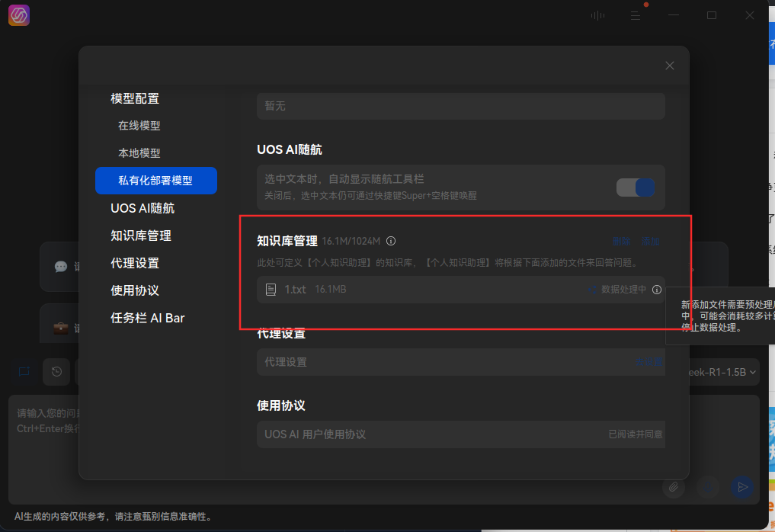Click the blue send arrow button

click(742, 487)
